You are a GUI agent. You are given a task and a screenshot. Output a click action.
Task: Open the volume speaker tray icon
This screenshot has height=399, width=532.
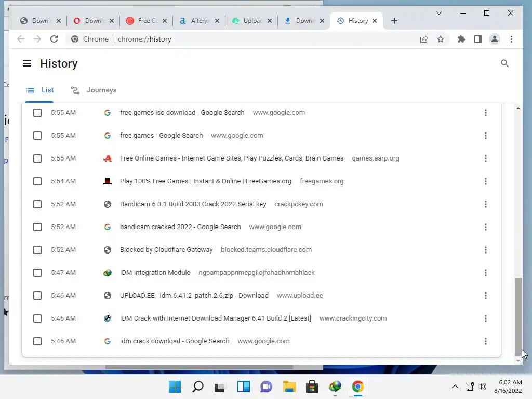(482, 387)
